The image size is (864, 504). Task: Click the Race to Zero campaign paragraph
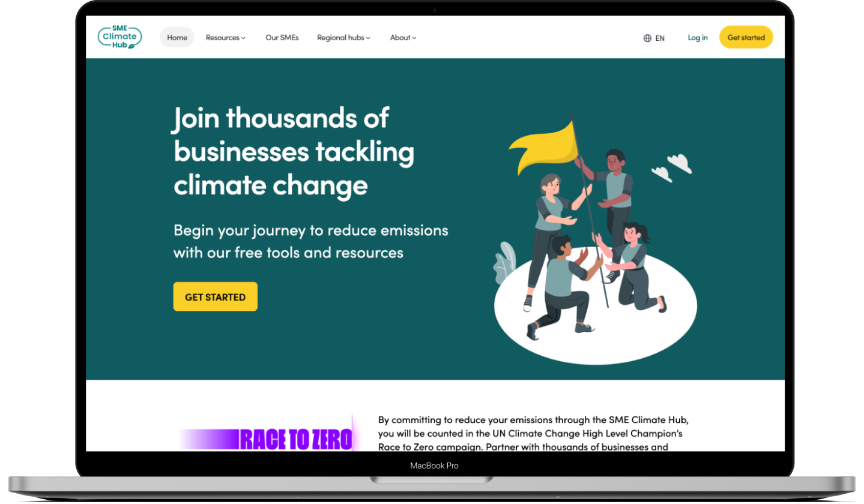[533, 433]
